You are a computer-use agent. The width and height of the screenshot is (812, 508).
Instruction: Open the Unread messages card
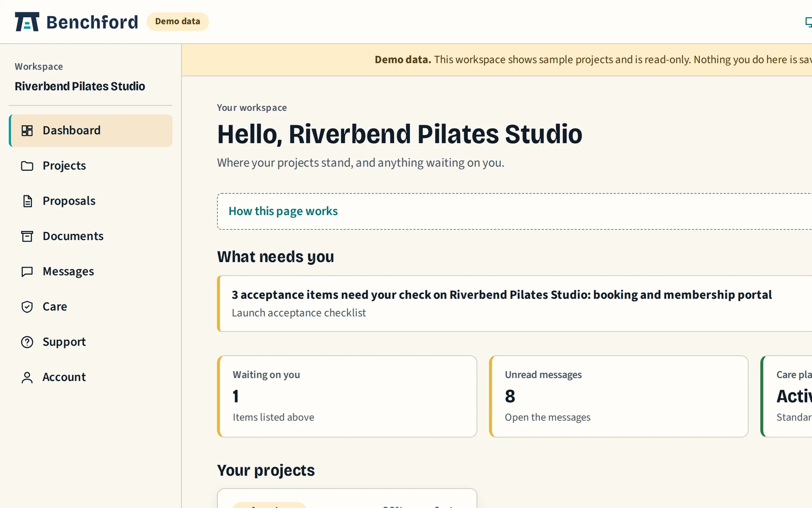click(x=619, y=396)
